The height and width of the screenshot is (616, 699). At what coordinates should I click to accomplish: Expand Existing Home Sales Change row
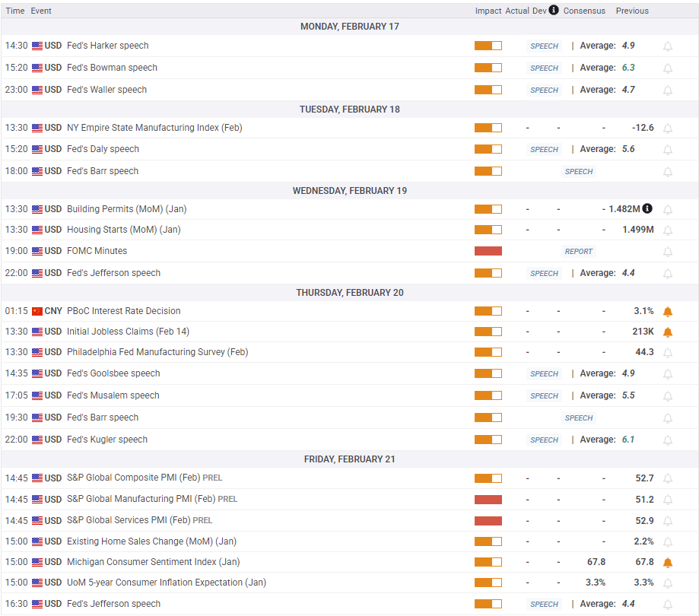pyautogui.click(x=141, y=541)
